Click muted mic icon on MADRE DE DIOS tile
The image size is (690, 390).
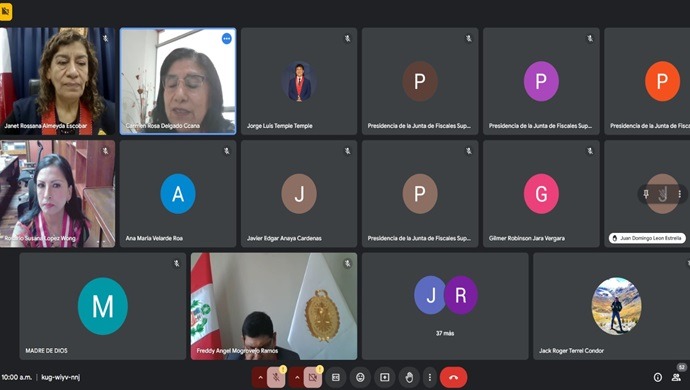[x=176, y=263]
